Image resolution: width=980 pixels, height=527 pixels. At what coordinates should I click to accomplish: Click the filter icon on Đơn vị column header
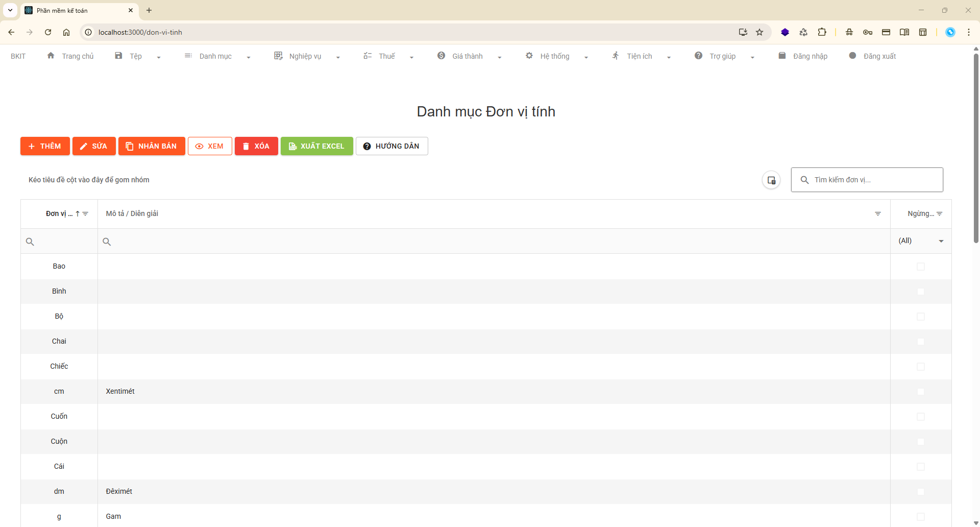coord(85,214)
